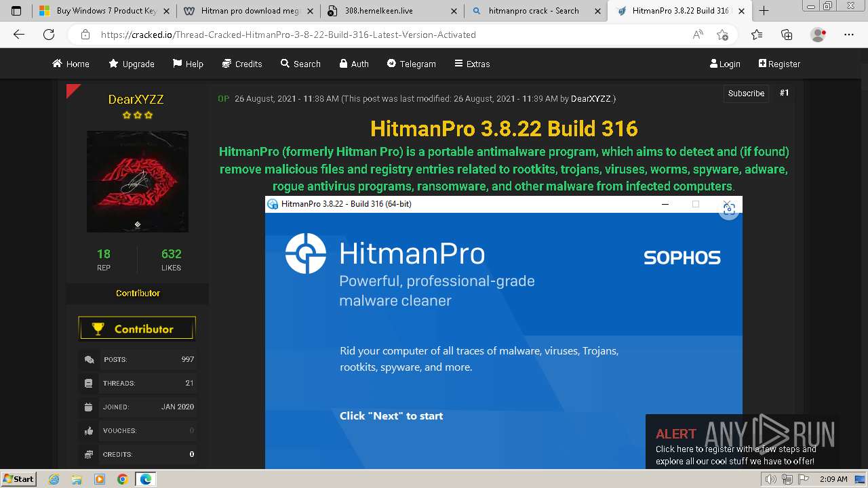Click the system clock showing 2:09 AM
This screenshot has height=488, width=868.
[x=833, y=479]
